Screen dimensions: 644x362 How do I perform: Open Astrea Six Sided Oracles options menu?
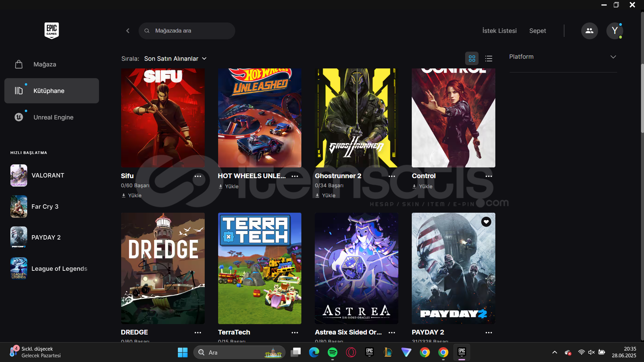[392, 332]
